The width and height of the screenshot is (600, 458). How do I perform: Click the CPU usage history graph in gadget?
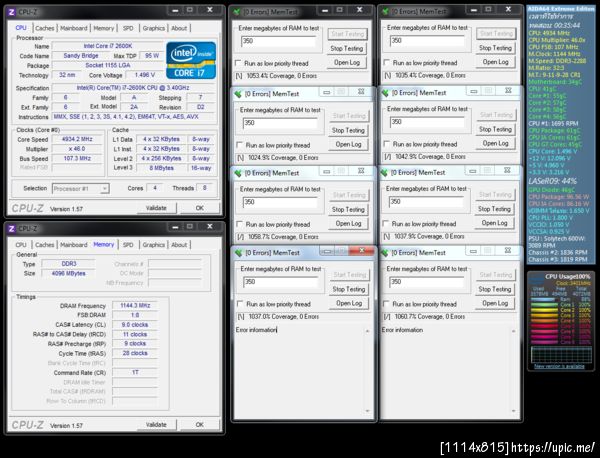561,354
